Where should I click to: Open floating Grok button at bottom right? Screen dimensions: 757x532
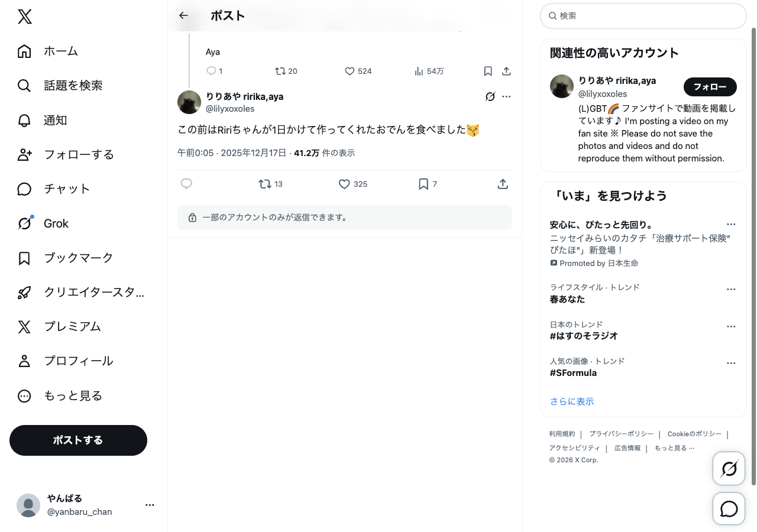729,469
